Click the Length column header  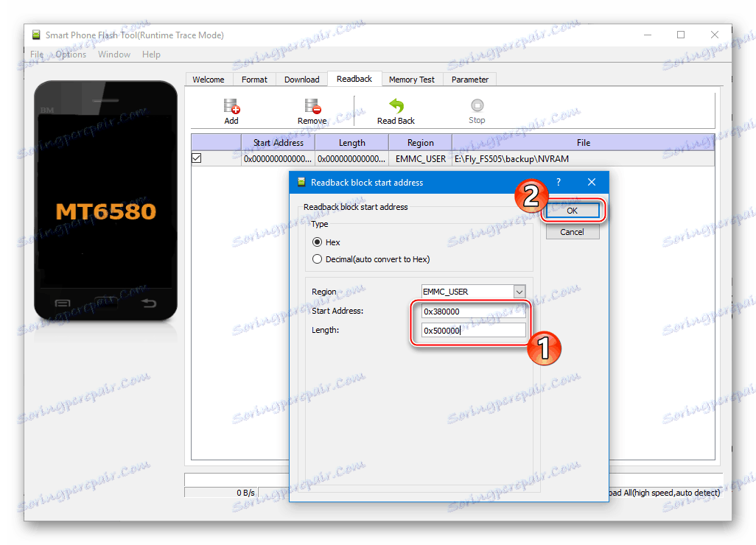tap(352, 143)
